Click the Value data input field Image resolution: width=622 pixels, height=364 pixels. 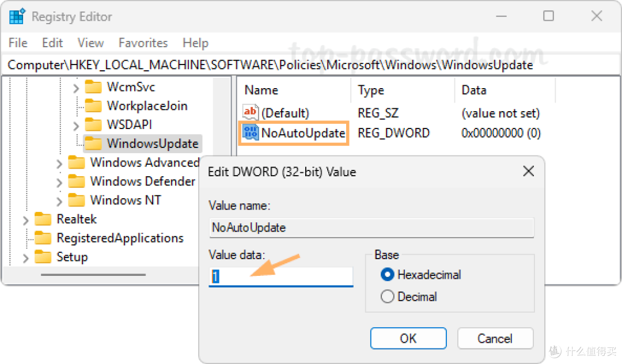pyautogui.click(x=281, y=276)
